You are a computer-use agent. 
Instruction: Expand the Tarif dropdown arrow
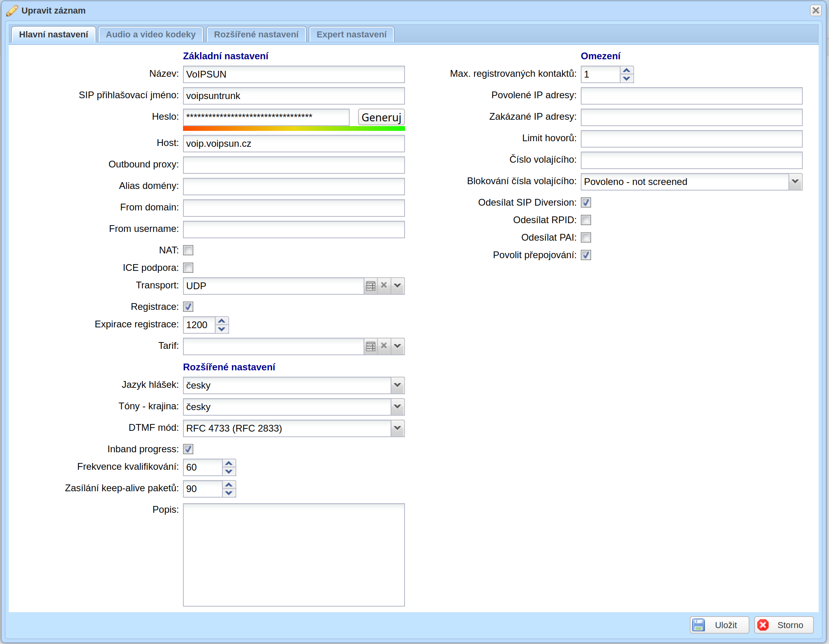point(397,346)
